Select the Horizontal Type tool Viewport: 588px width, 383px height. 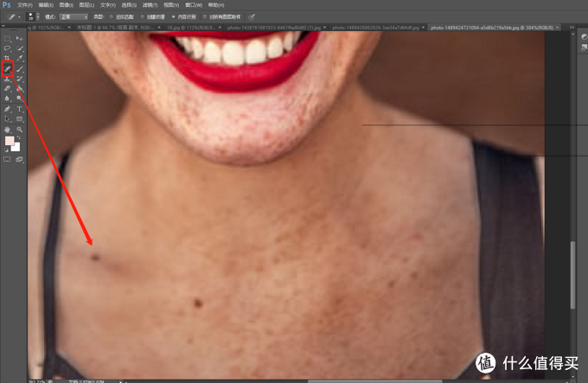(x=20, y=109)
